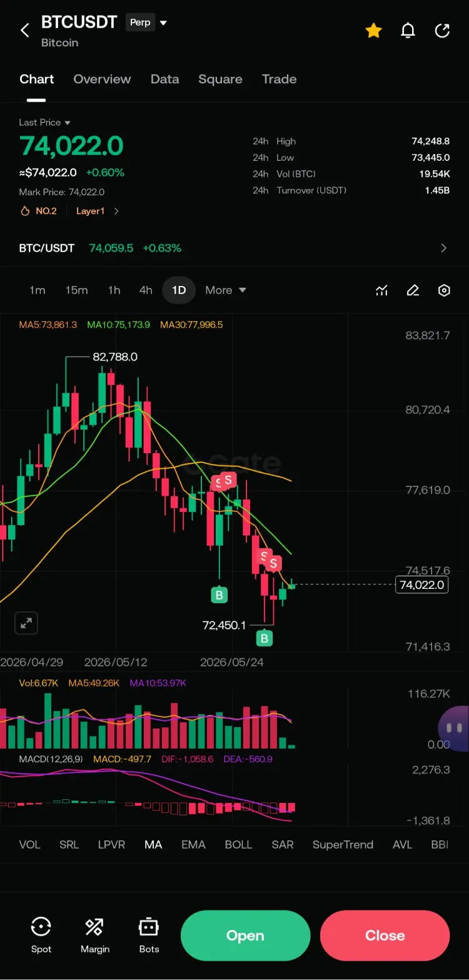Tap the DEA:-560.9 label
469x980 pixels.
[248, 759]
